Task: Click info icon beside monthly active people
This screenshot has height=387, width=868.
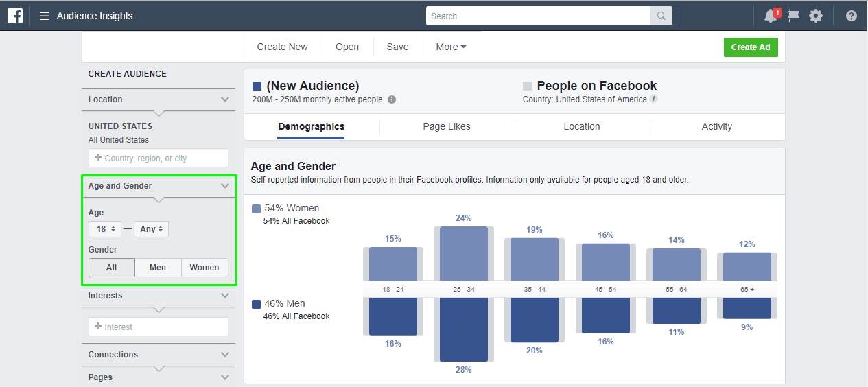Action: coord(392,99)
